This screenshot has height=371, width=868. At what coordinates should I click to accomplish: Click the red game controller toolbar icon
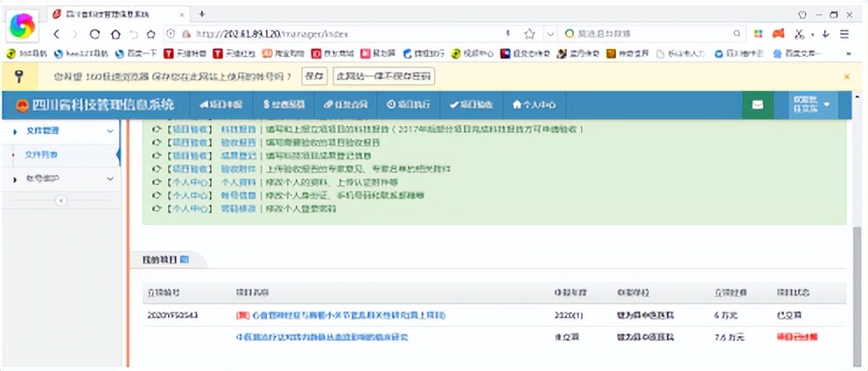(779, 34)
